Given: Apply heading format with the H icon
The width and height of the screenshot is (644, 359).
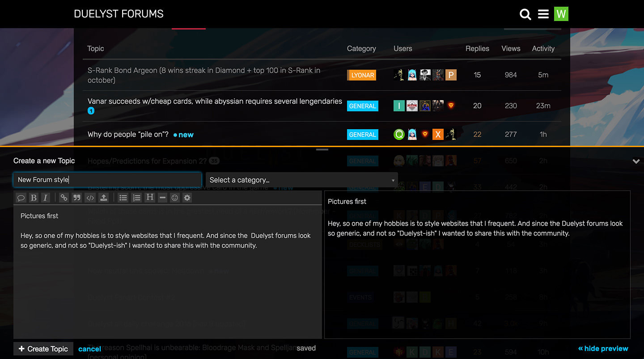Looking at the screenshot, I should tap(150, 198).
